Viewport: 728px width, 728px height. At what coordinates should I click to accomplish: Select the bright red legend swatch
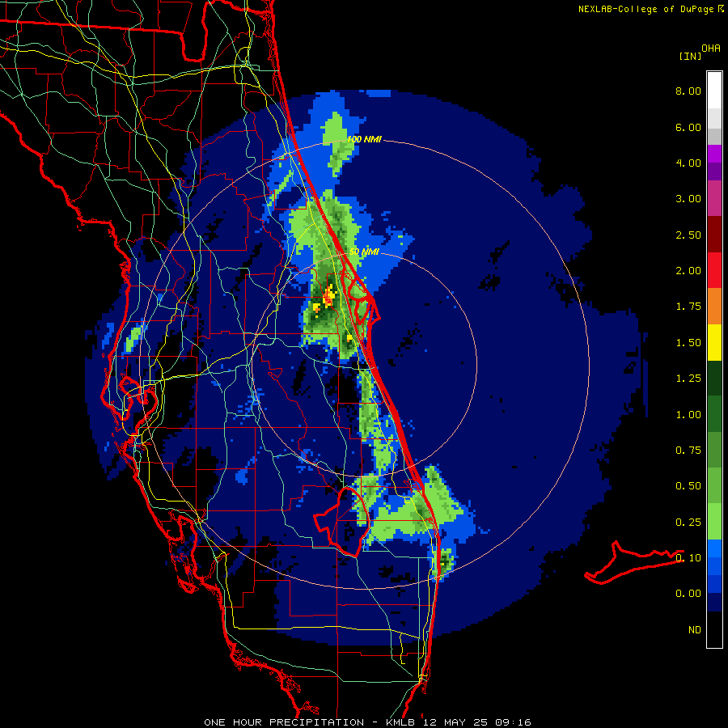714,270
